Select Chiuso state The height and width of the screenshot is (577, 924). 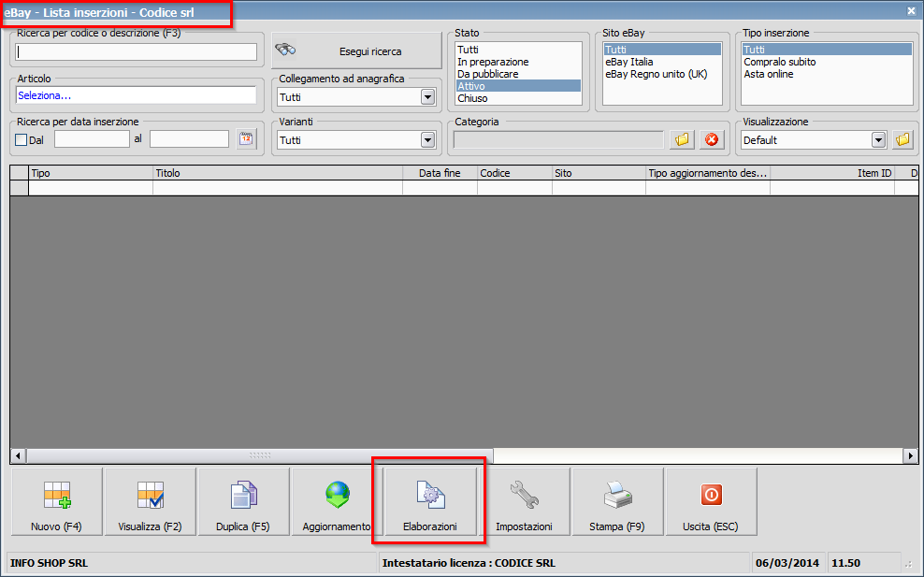coord(518,98)
